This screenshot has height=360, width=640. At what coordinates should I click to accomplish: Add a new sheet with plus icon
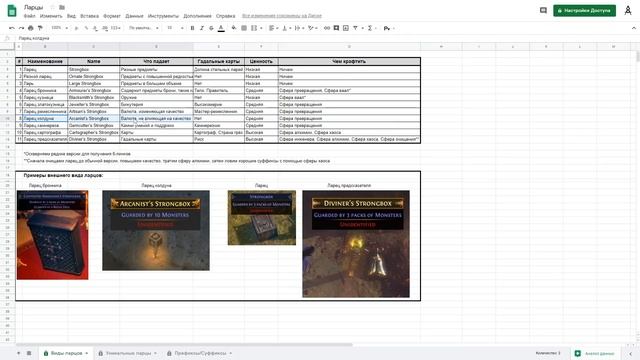18,353
